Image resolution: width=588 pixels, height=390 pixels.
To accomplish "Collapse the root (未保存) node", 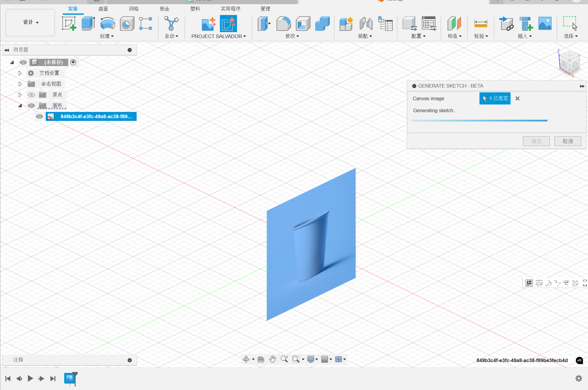I will tap(12, 62).
